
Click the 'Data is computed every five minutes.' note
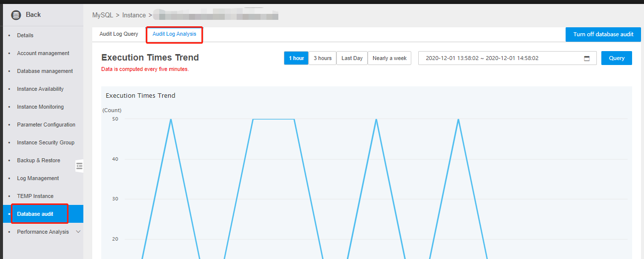(145, 69)
